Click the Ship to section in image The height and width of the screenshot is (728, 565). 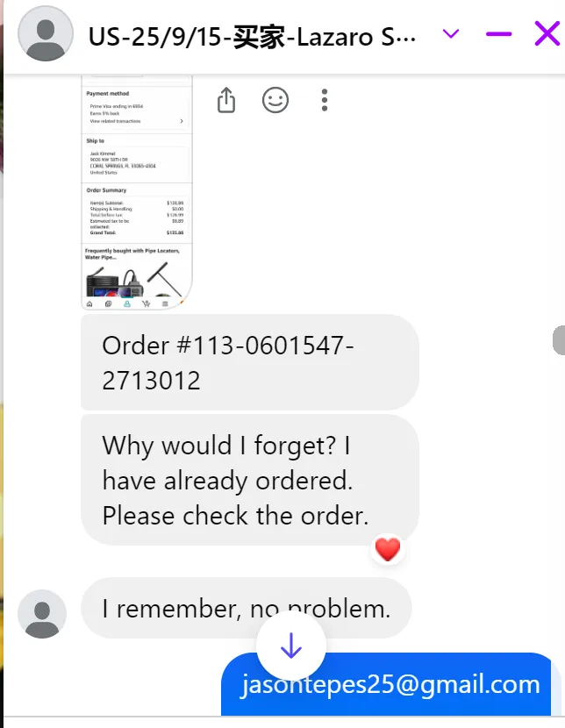137,158
